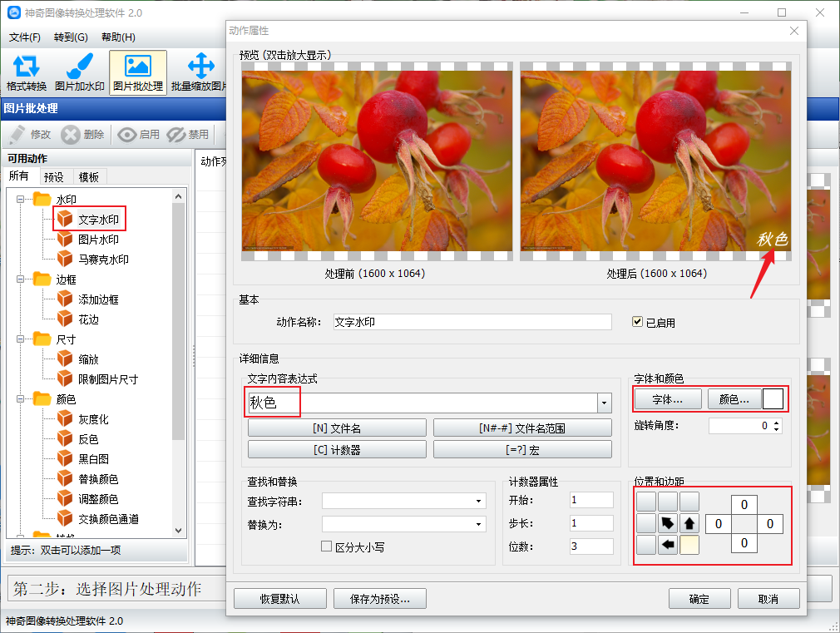Open the 转到(G) menu
The width and height of the screenshot is (840, 633).
pos(71,37)
